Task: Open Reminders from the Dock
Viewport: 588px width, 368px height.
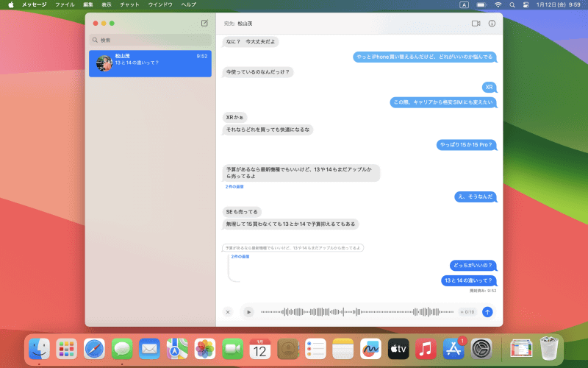Action: click(315, 349)
